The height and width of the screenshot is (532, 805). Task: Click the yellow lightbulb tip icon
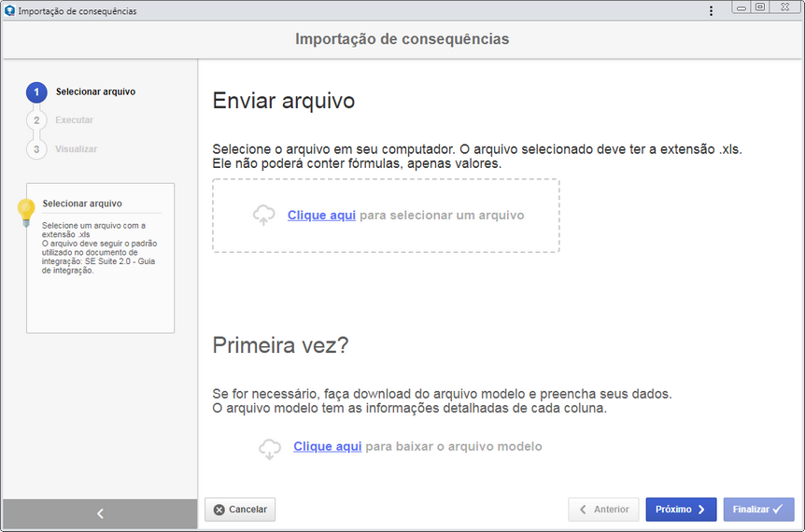[x=26, y=213]
